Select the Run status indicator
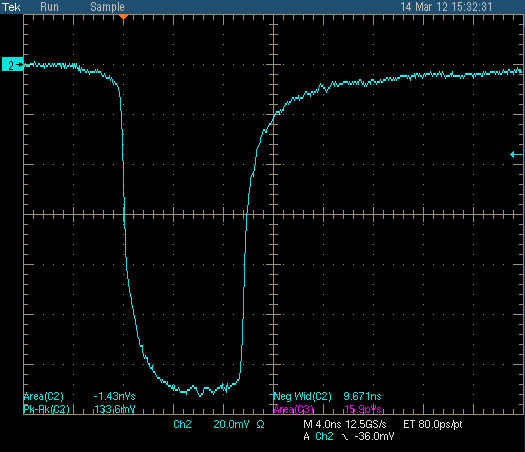The height and width of the screenshot is (452, 525). (x=49, y=7)
